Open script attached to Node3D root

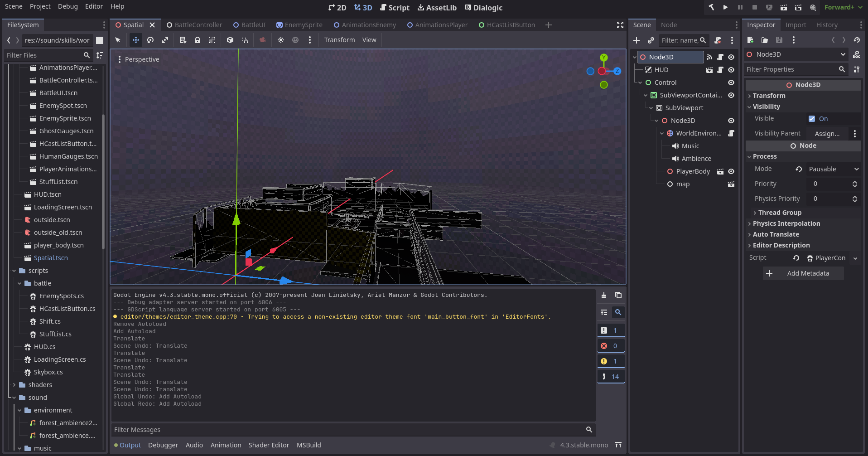pyautogui.click(x=720, y=57)
